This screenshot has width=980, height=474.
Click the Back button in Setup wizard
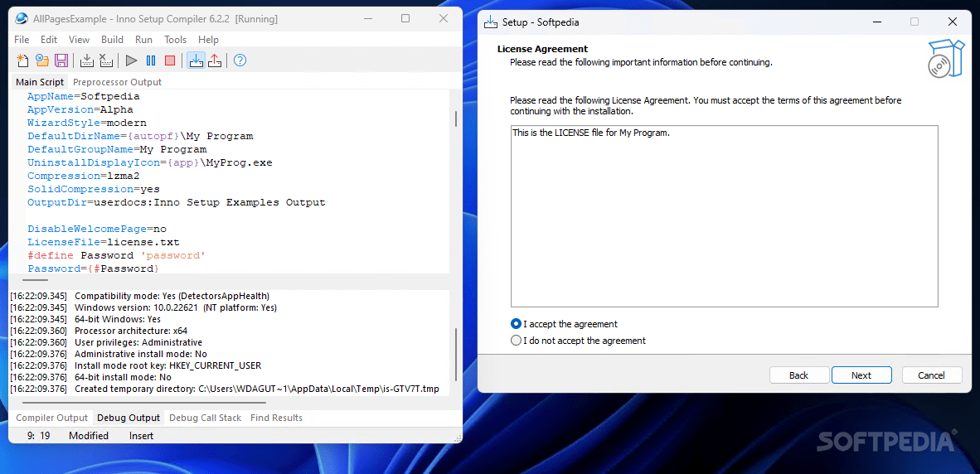tap(798, 375)
